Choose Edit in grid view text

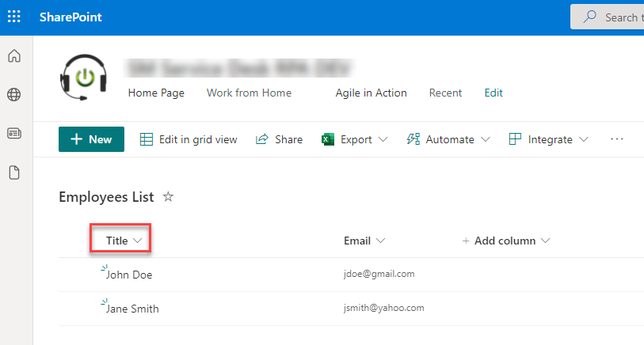(x=198, y=140)
